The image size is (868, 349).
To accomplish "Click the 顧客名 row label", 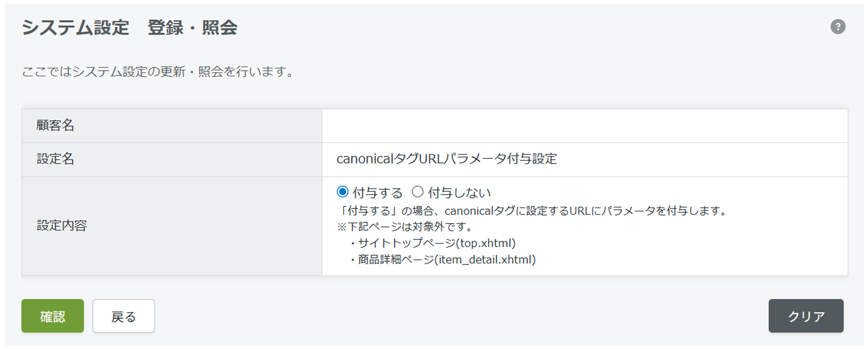I will [x=55, y=126].
